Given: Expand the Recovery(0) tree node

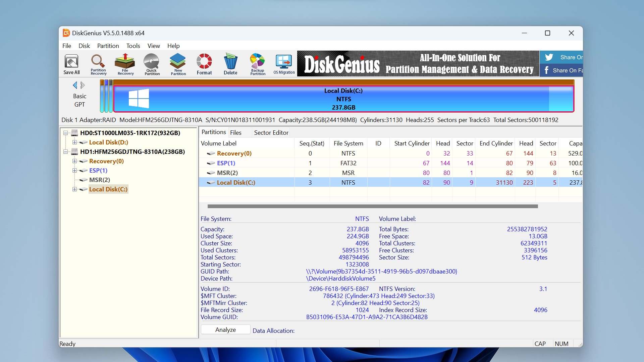Looking at the screenshot, I should (x=74, y=161).
